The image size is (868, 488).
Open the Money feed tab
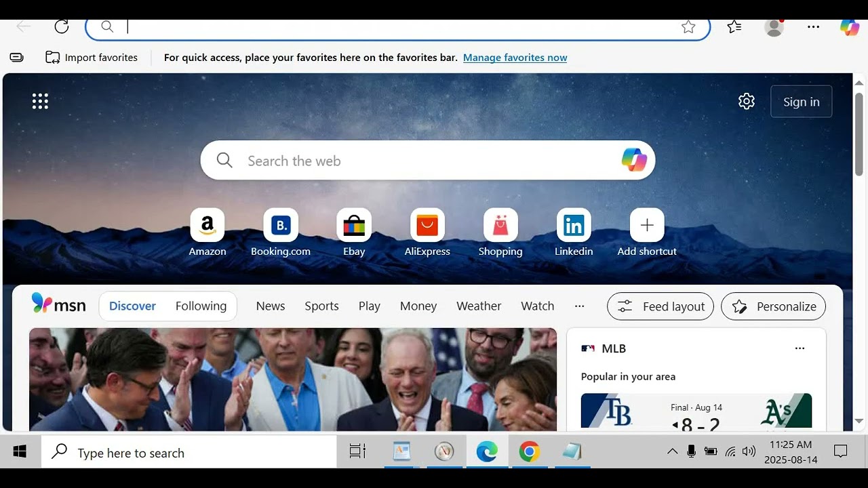(x=418, y=306)
